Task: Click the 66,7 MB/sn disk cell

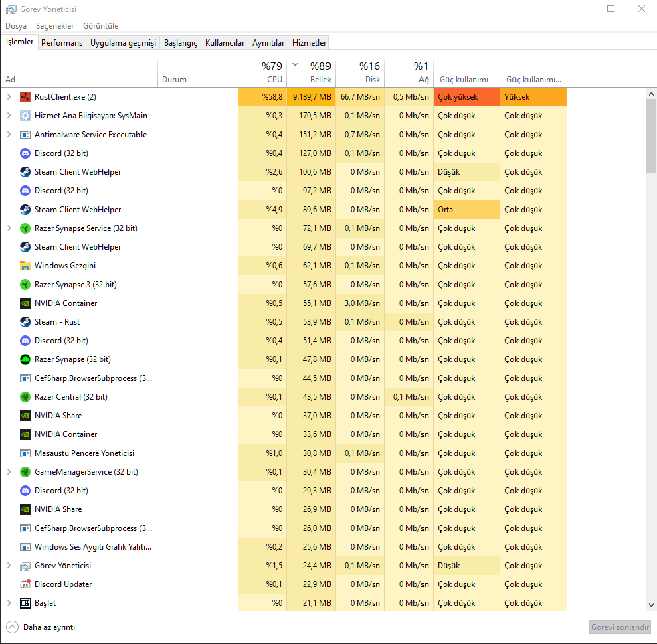Action: (360, 97)
